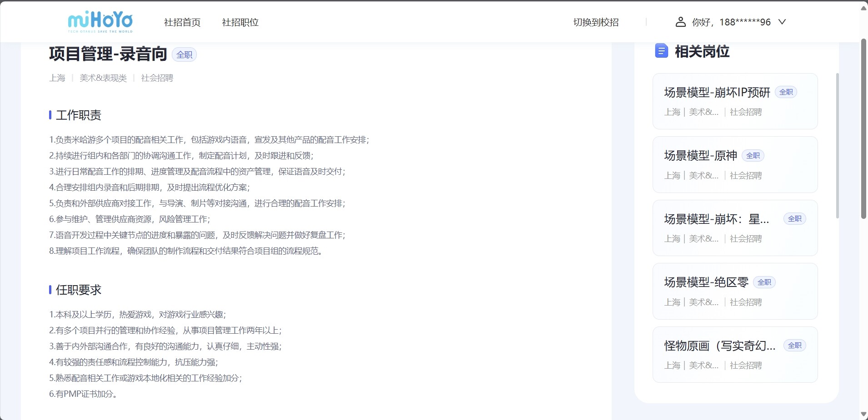Click the 全职 badge on 场景模型-原神
Viewport: 868px width, 420px height.
753,156
